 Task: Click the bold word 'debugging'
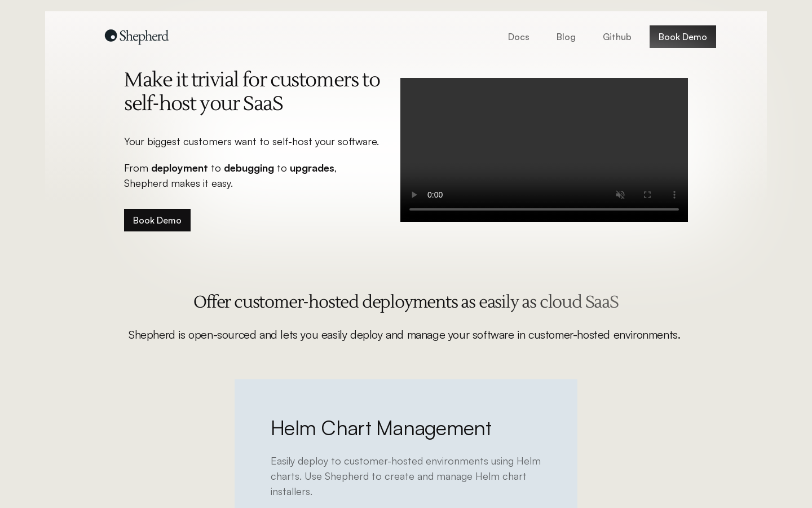click(249, 168)
